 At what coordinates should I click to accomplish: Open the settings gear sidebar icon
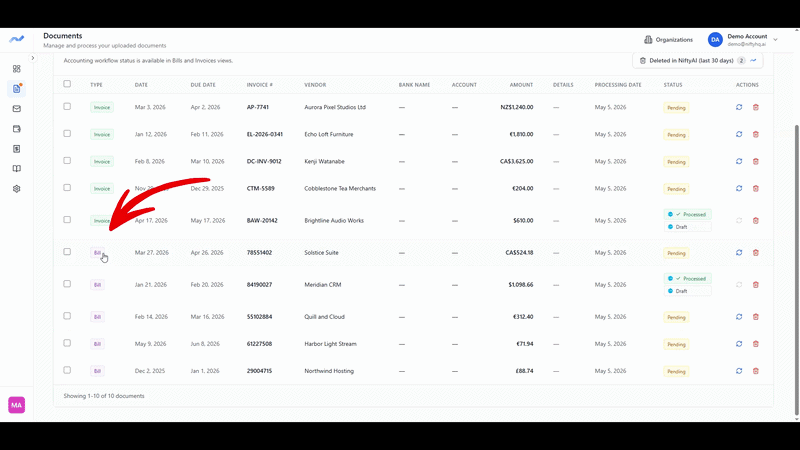coord(17,189)
